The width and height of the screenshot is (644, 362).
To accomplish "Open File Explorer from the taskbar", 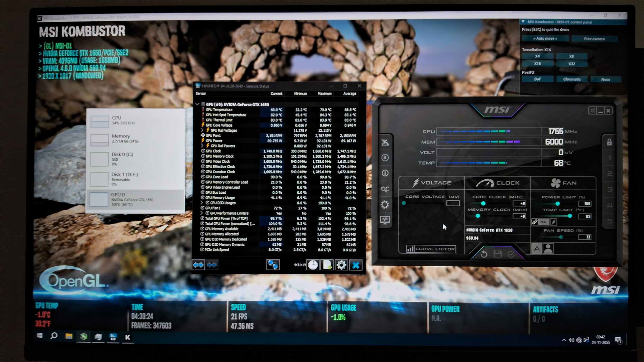I will (69, 336).
